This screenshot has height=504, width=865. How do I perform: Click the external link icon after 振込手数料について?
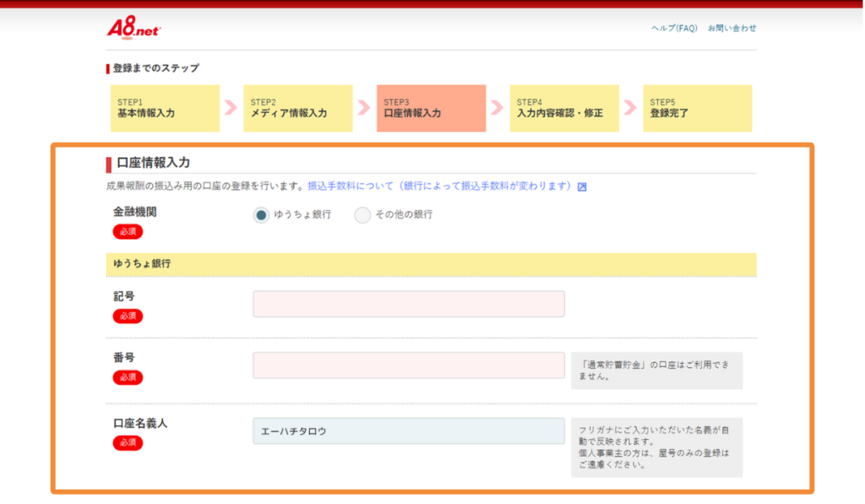pos(580,186)
